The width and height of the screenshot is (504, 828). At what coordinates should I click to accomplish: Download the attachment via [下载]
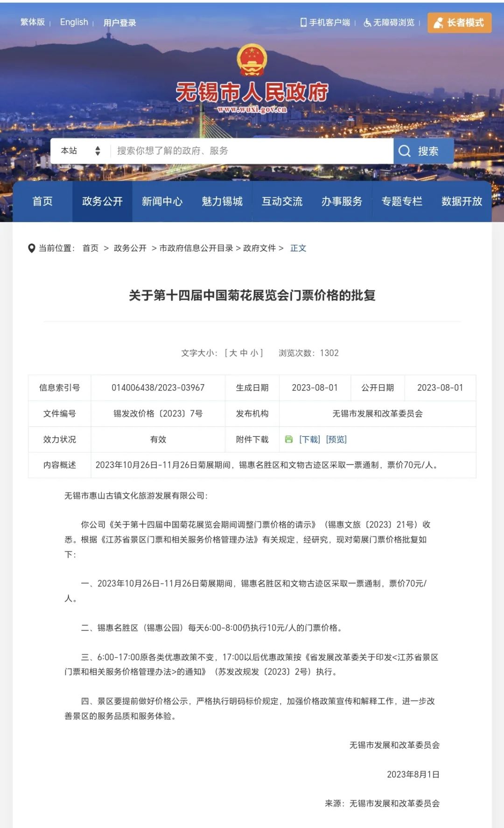(310, 439)
